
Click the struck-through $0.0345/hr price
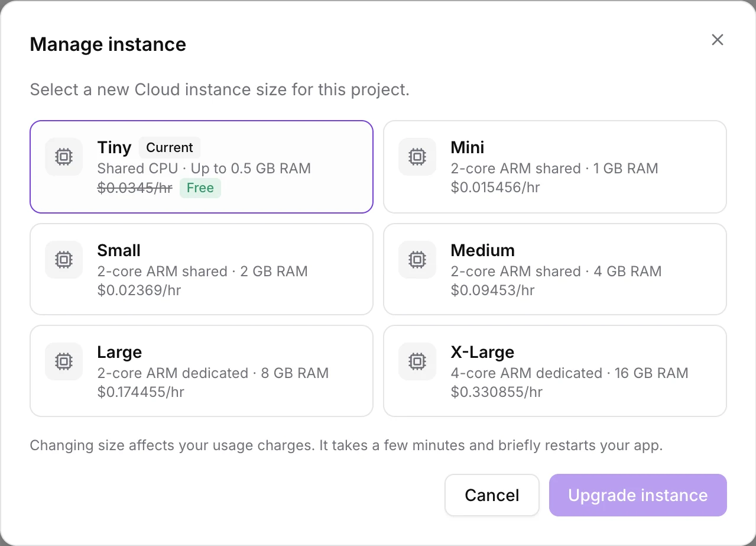pos(135,188)
